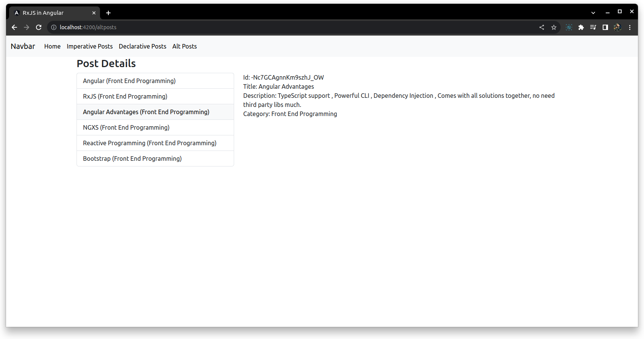Click the Id: -Nc7GCAgnnKm9szhJ_OW text
The width and height of the screenshot is (644, 339).
tap(283, 77)
